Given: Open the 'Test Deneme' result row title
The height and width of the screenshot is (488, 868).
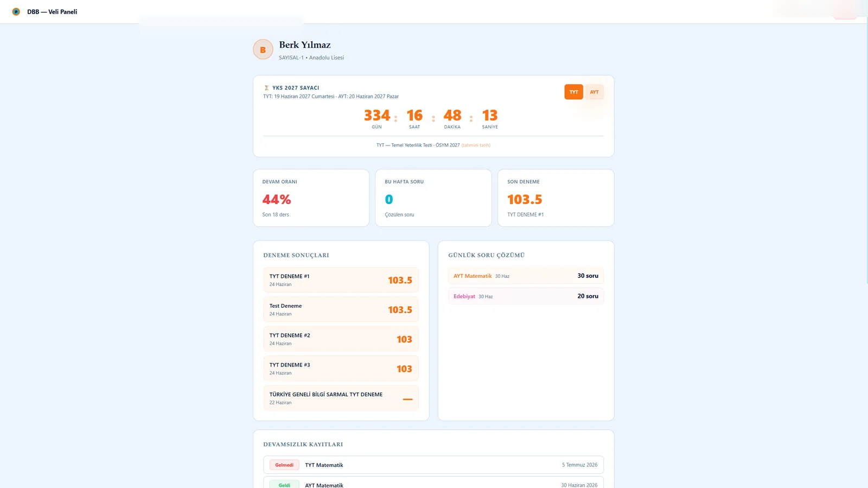Looking at the screenshot, I should tap(285, 306).
